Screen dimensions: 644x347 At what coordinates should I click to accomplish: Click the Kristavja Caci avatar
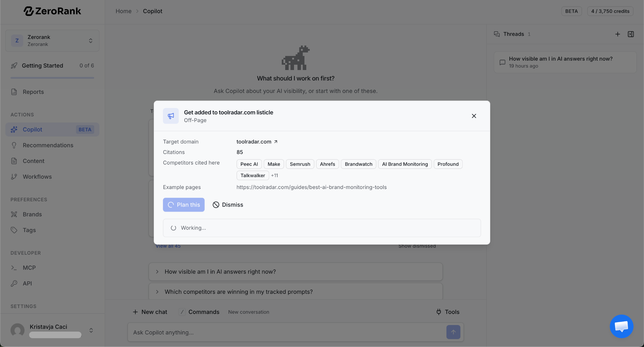point(18,330)
